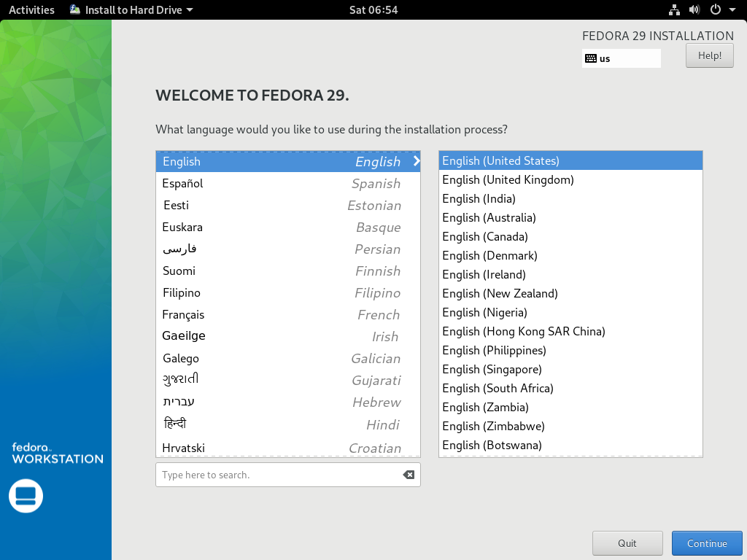Viewport: 747px width, 560px height.
Task: Expand the system menu dropdown arrow
Action: pyautogui.click(x=732, y=9)
